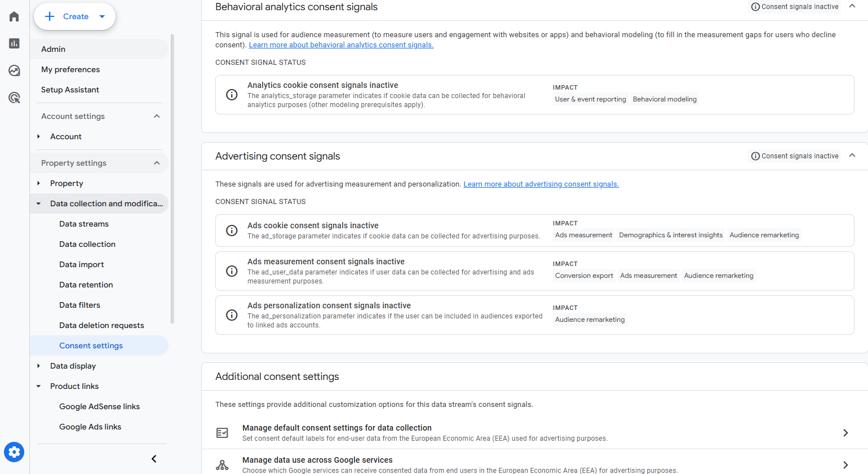
Task: Click the Manage default consent settings checklist icon
Action: coord(223,433)
